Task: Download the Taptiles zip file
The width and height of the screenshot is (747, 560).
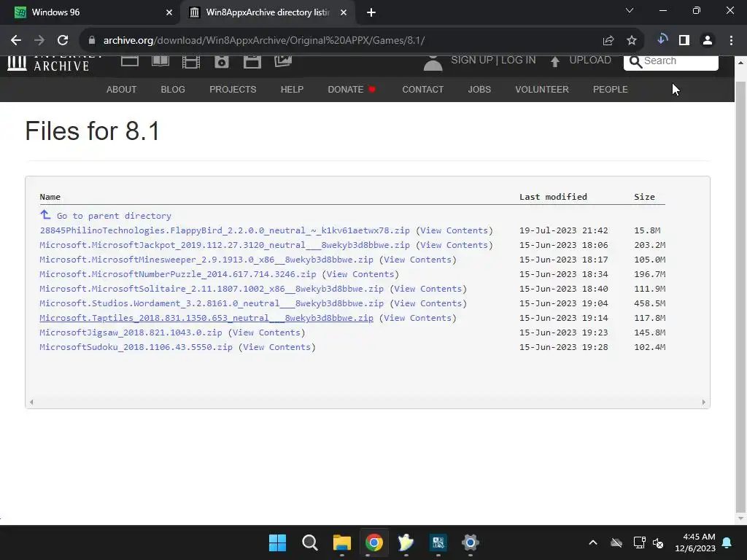Action: [x=206, y=318]
